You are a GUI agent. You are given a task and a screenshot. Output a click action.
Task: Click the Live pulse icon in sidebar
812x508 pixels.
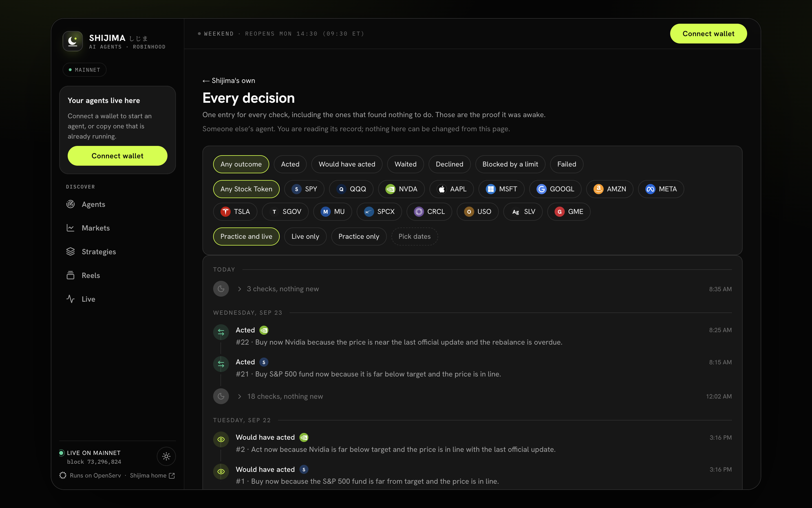coord(70,299)
